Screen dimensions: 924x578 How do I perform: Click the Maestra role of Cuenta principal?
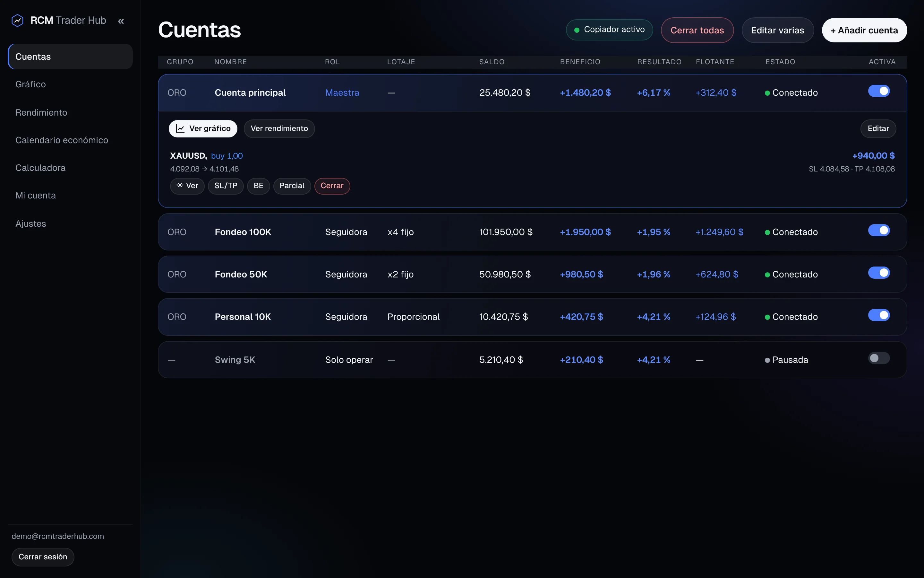tap(342, 93)
